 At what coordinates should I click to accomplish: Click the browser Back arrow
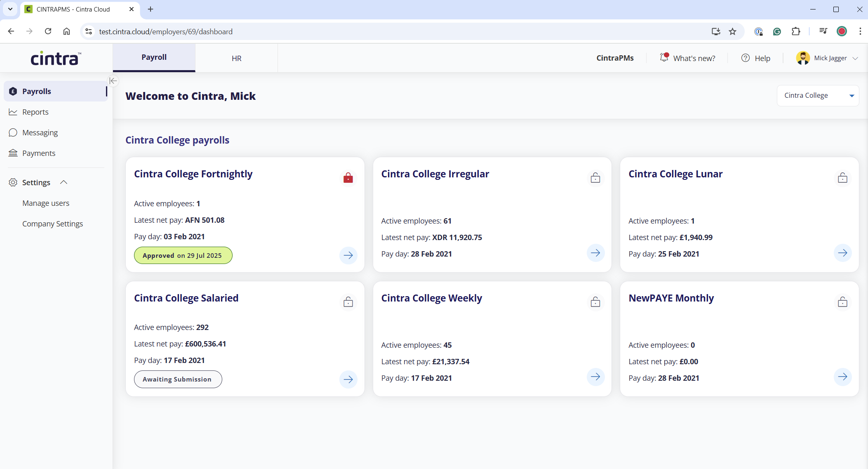point(11,31)
